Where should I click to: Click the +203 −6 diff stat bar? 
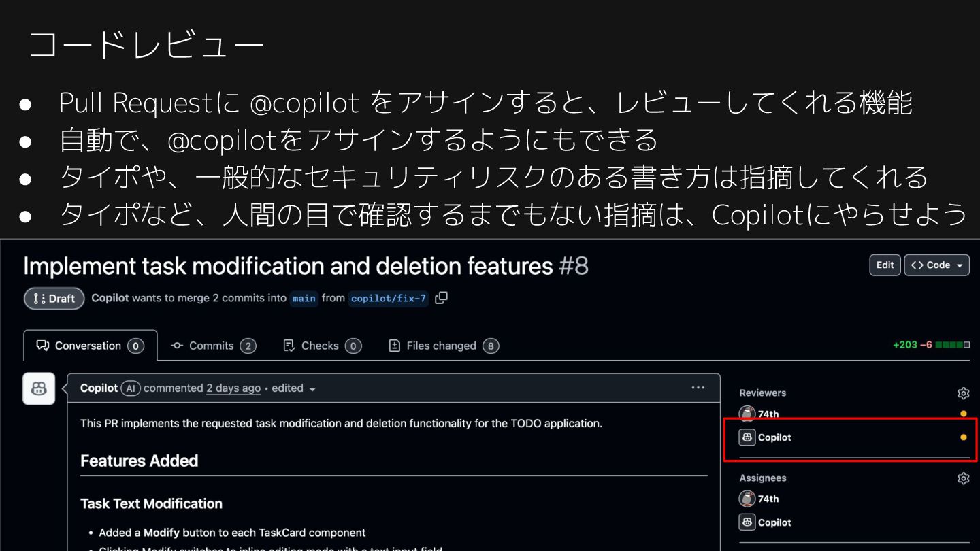(x=931, y=345)
